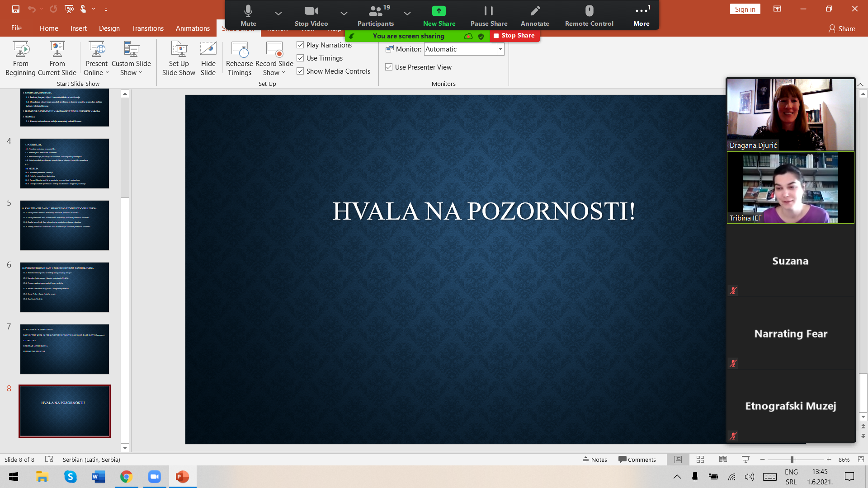Switch to Normal view in status bar
Screen dimensions: 868x488
(678, 460)
